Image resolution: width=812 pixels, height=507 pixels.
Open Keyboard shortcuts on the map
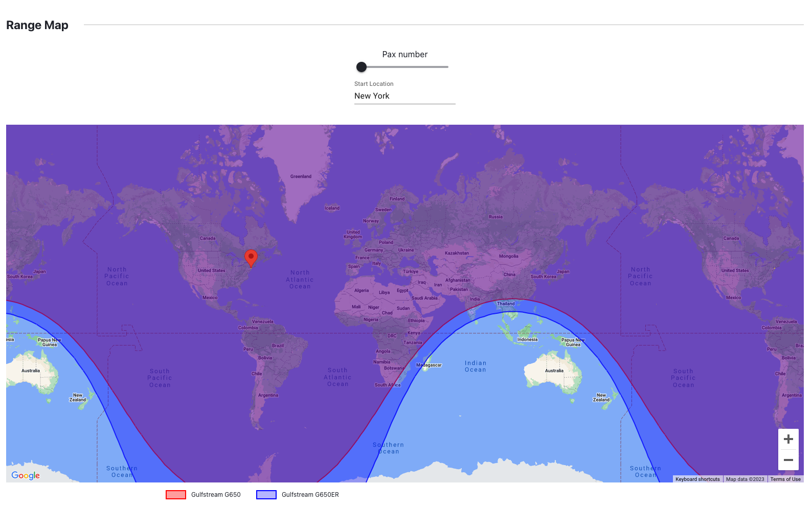click(x=697, y=479)
